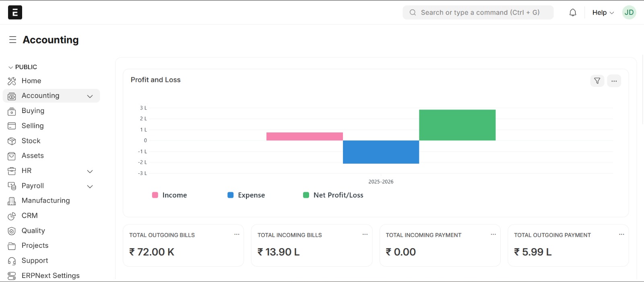
Task: Open ERPNext Settings link
Action: point(50,276)
